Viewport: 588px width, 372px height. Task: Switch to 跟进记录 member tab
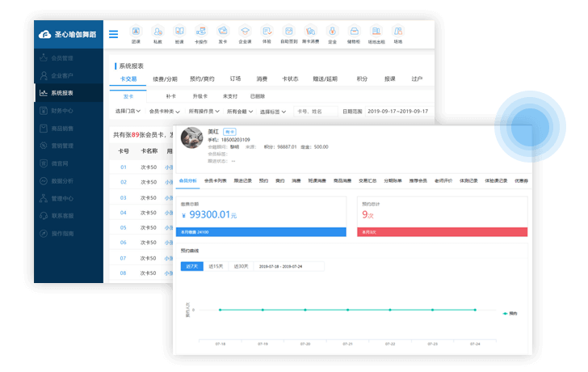click(243, 180)
